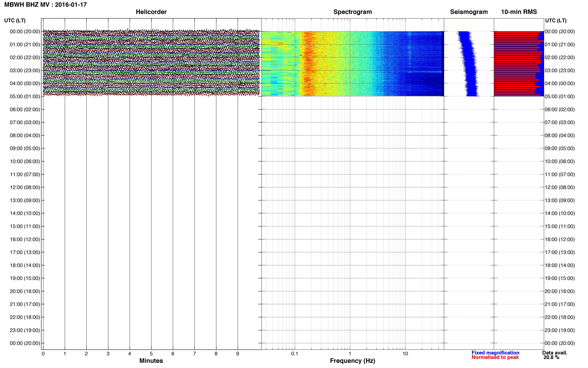Click the right 15:00 (11:00) time label
Screen dimensions: 588x368
(x=560, y=226)
